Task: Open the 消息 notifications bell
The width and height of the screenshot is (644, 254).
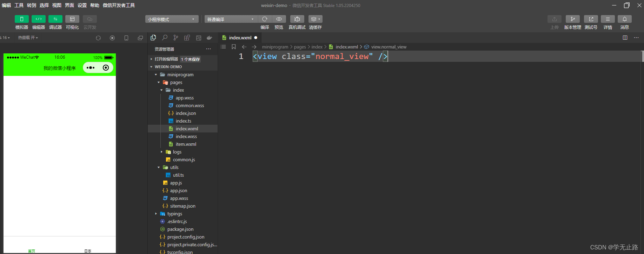Action: pyautogui.click(x=625, y=19)
